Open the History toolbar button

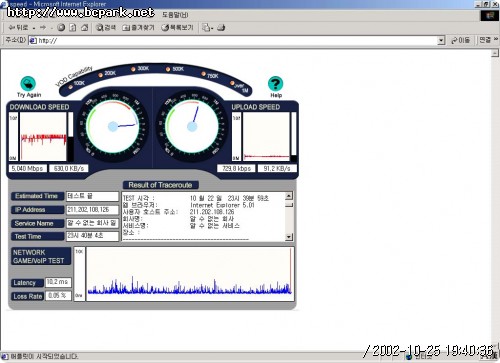177,28
